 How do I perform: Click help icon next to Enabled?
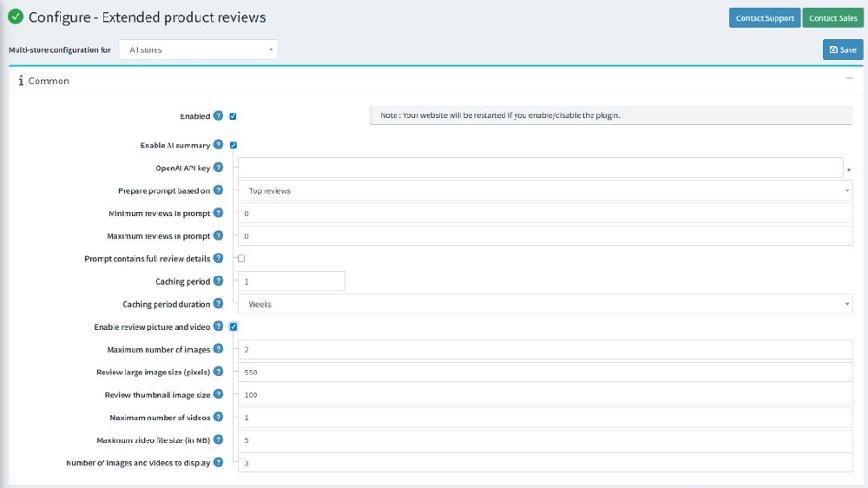point(218,115)
